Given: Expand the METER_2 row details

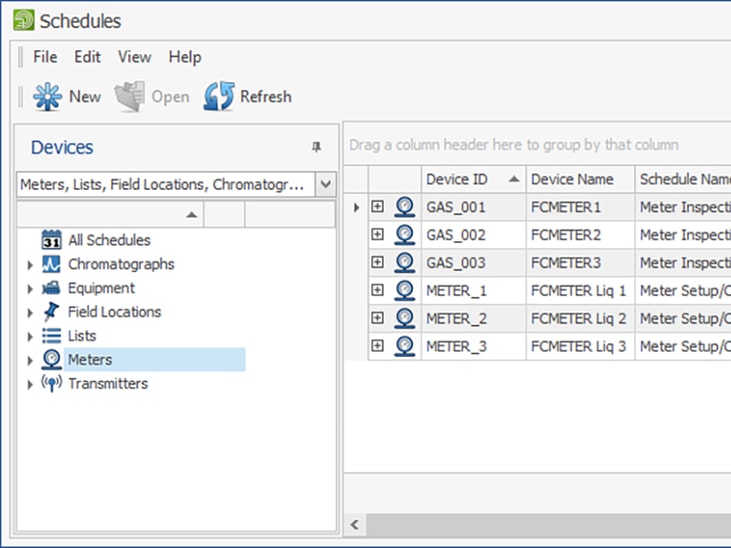Looking at the screenshot, I should [x=377, y=318].
